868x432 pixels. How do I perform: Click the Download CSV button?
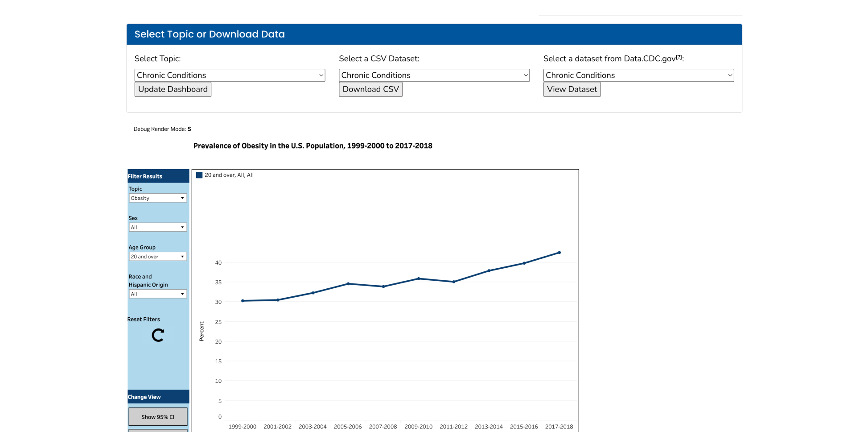point(371,89)
